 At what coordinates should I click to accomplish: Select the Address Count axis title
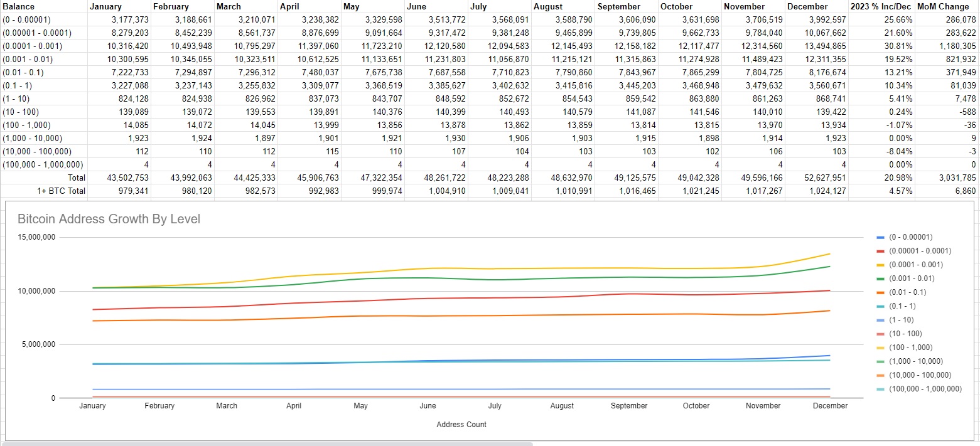click(461, 425)
